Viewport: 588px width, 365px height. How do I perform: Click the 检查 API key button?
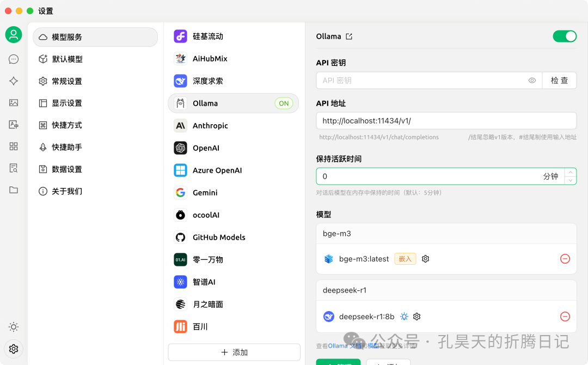[559, 80]
